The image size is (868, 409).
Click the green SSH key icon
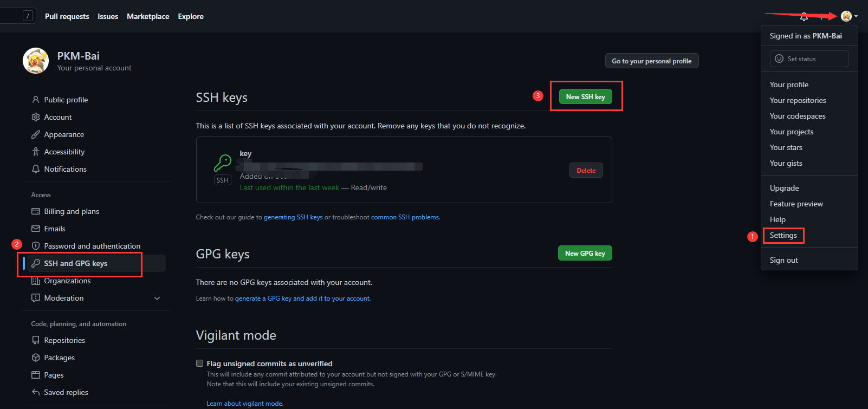coord(223,163)
